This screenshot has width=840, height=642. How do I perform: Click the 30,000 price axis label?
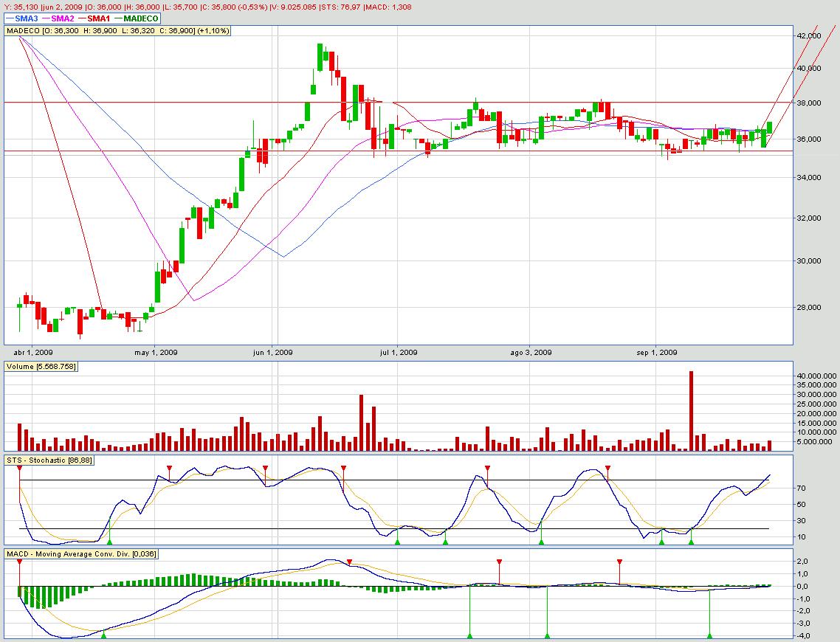point(809,261)
